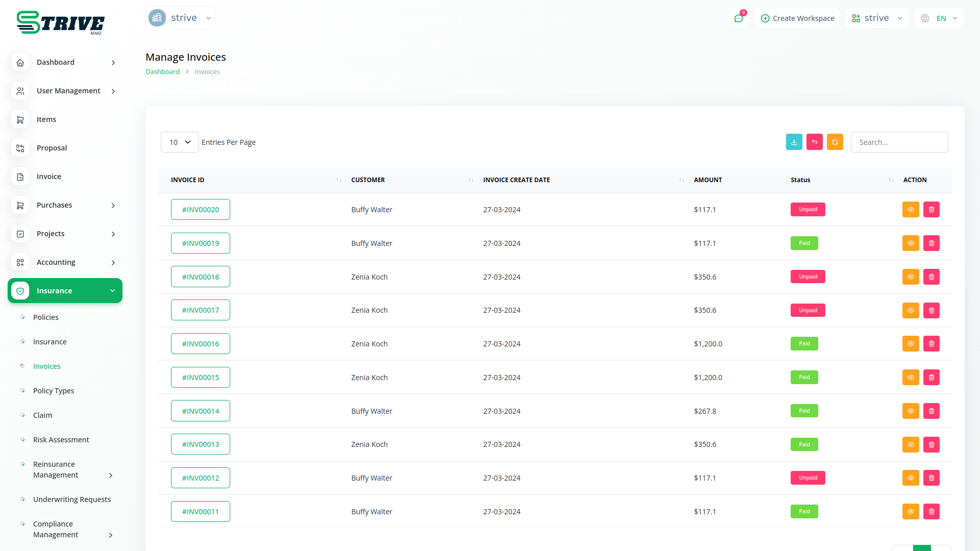Open the chat messages notification icon

pos(738,18)
